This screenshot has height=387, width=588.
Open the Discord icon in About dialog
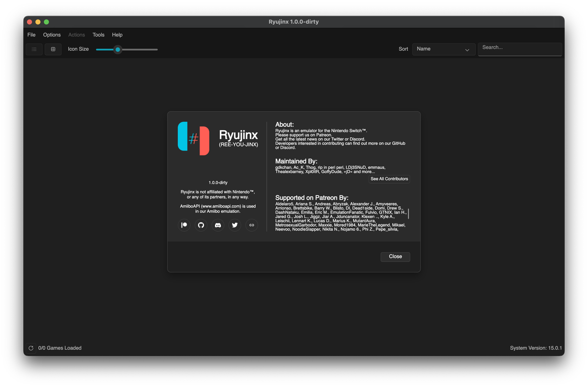tap(218, 225)
